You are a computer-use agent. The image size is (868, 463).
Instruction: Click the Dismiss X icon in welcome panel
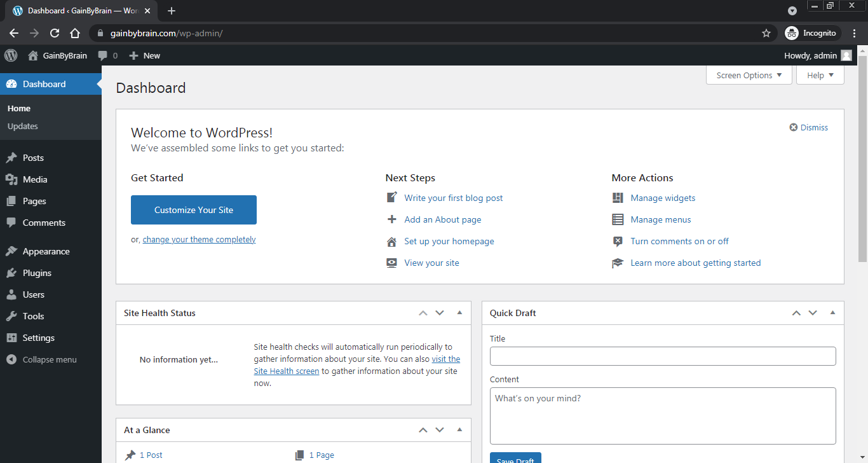pyautogui.click(x=794, y=127)
